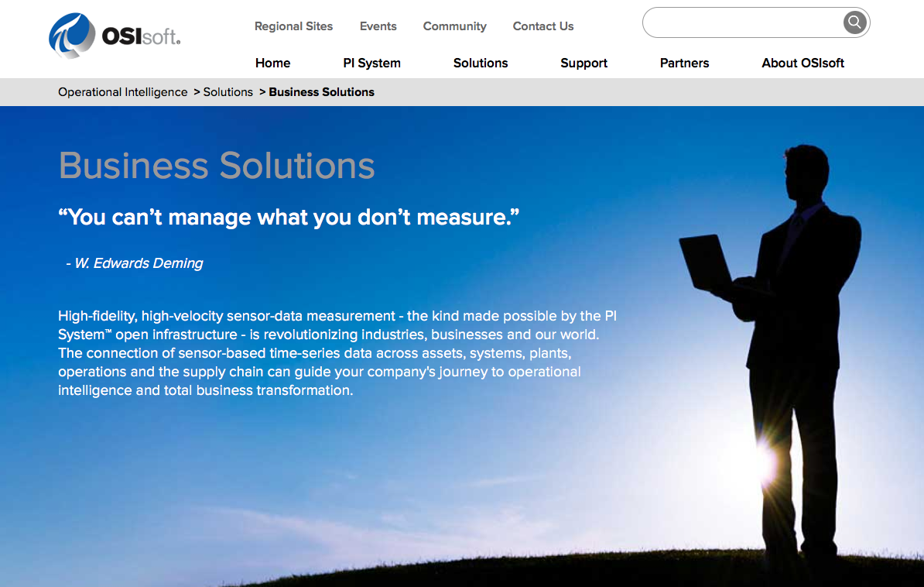Screen dimensions: 924x587
Task: Click the OSIsoft logo
Action: pos(115,36)
